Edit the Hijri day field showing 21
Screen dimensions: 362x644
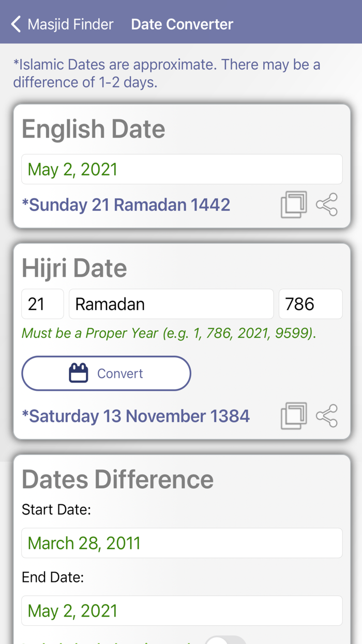(x=42, y=304)
